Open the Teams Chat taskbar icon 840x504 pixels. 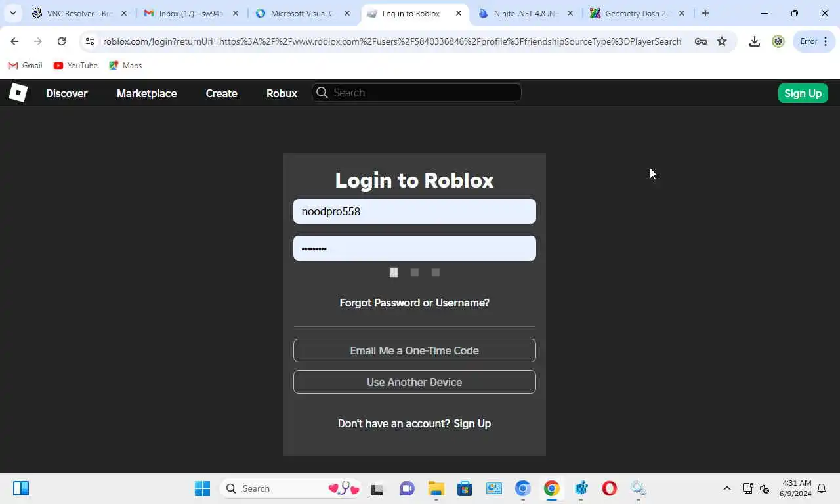tap(407, 488)
